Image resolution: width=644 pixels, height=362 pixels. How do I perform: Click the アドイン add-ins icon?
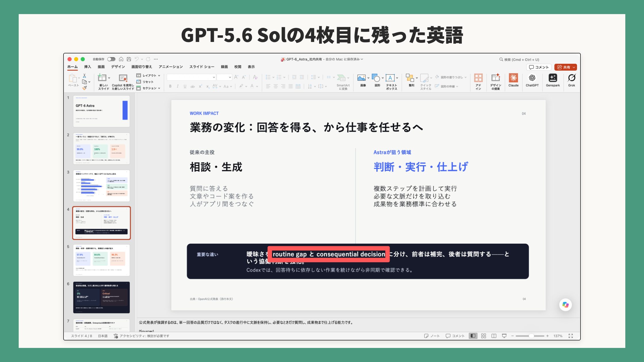478,82
